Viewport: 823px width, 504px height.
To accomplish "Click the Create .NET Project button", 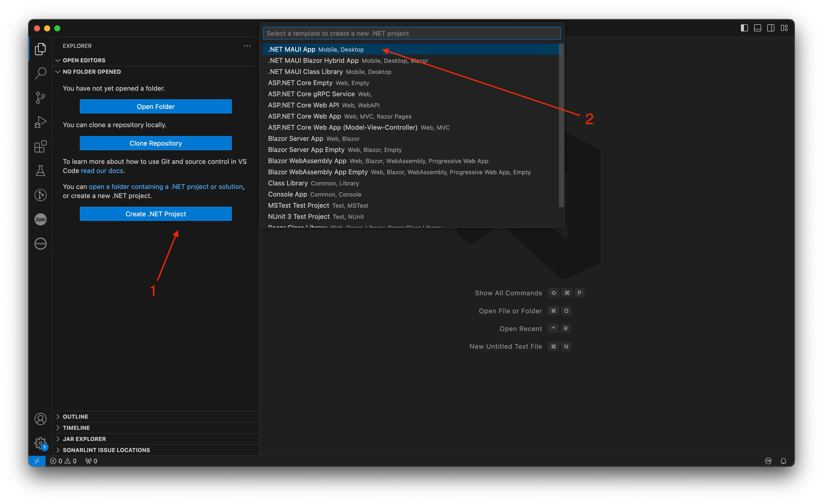I will tap(156, 214).
